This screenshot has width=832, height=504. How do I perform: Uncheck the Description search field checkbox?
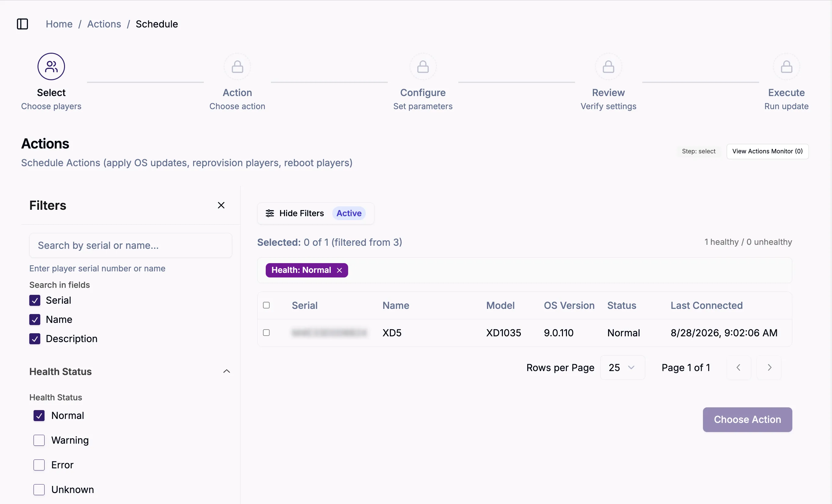pyautogui.click(x=35, y=339)
